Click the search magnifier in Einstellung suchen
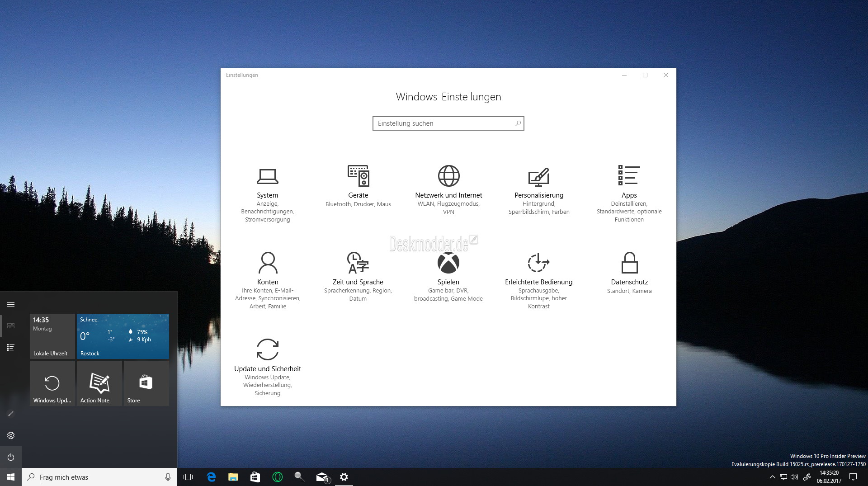Image resolution: width=868 pixels, height=486 pixels. point(518,123)
